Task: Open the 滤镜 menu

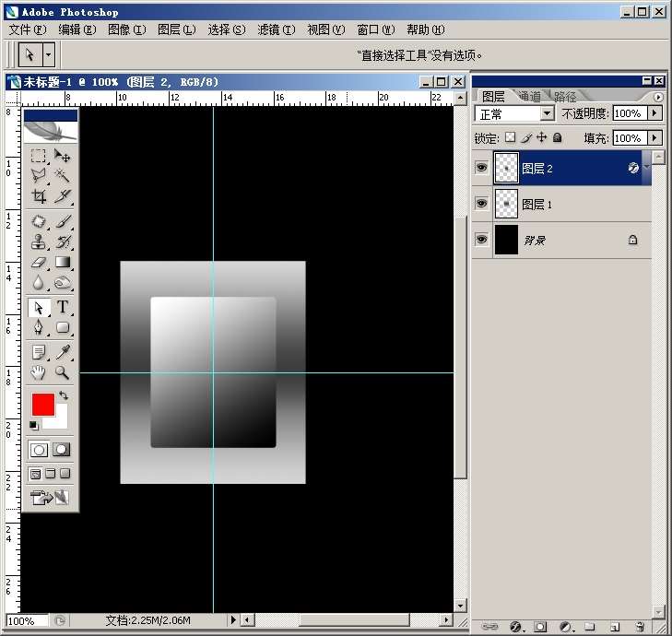Action: [276, 29]
